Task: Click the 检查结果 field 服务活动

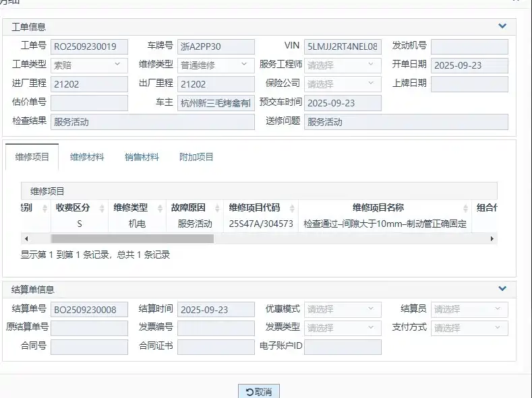Action: click(152, 122)
